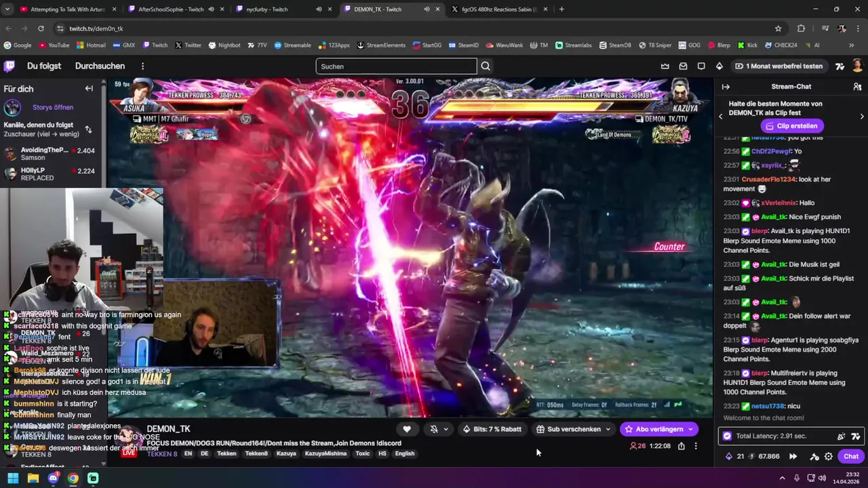Open Windows Start menu
The image size is (868, 488).
(x=13, y=478)
